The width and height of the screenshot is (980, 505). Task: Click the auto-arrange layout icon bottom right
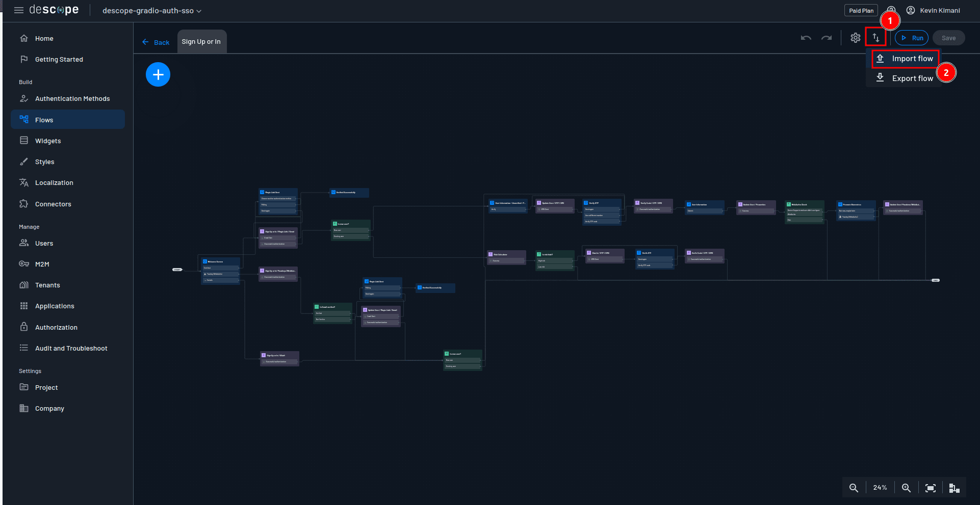pyautogui.click(x=954, y=488)
